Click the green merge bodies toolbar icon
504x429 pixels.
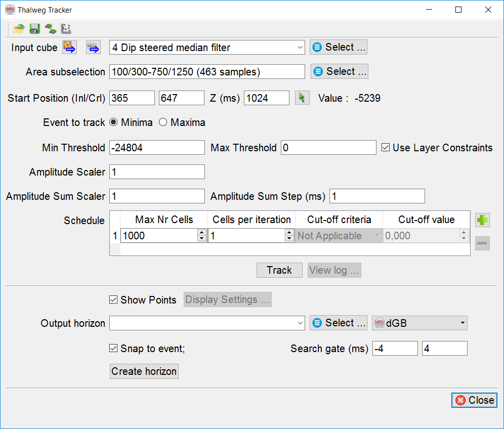pyautogui.click(x=51, y=29)
